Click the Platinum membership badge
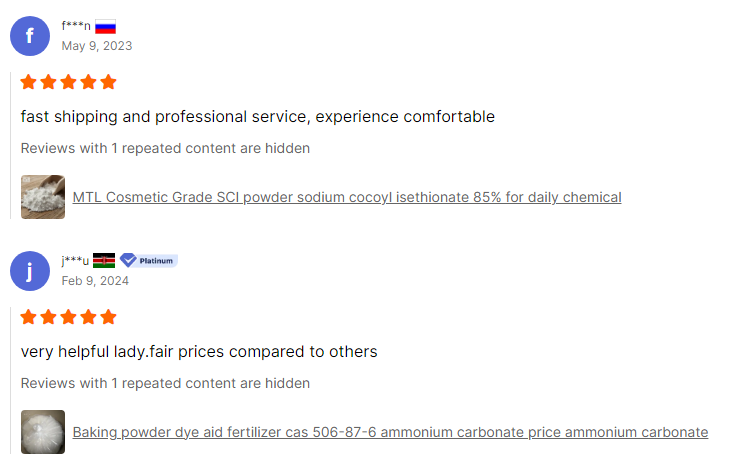 pyautogui.click(x=148, y=261)
